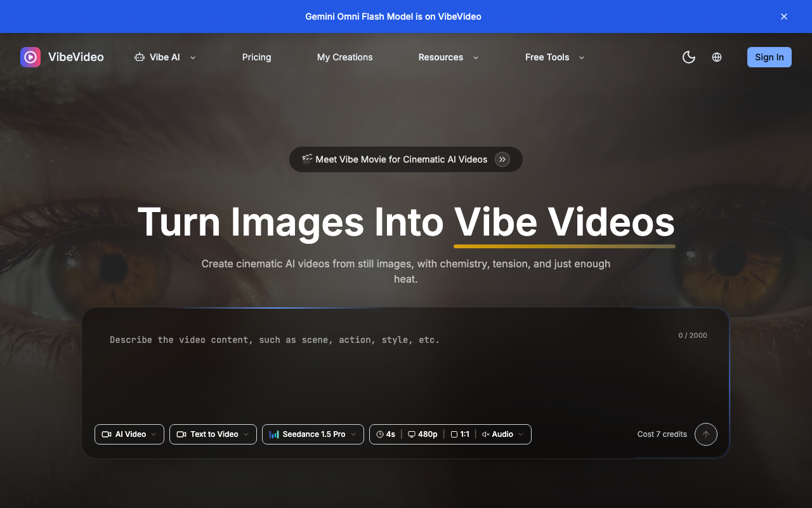
Task: Go to the Pricing page
Action: tap(256, 57)
